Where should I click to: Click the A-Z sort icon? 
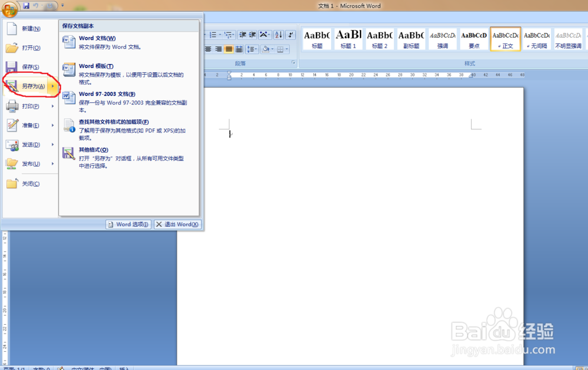pyautogui.click(x=279, y=35)
